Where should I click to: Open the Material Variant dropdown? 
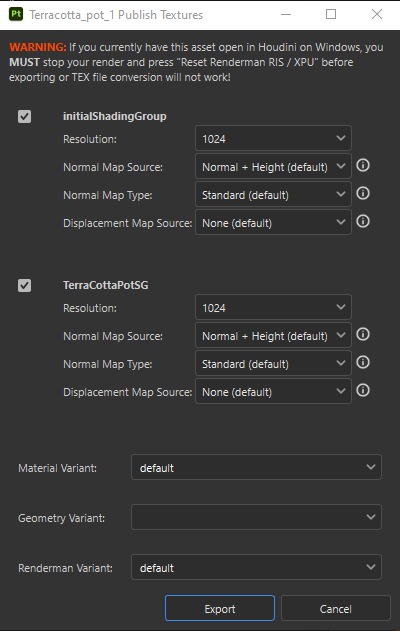click(256, 467)
